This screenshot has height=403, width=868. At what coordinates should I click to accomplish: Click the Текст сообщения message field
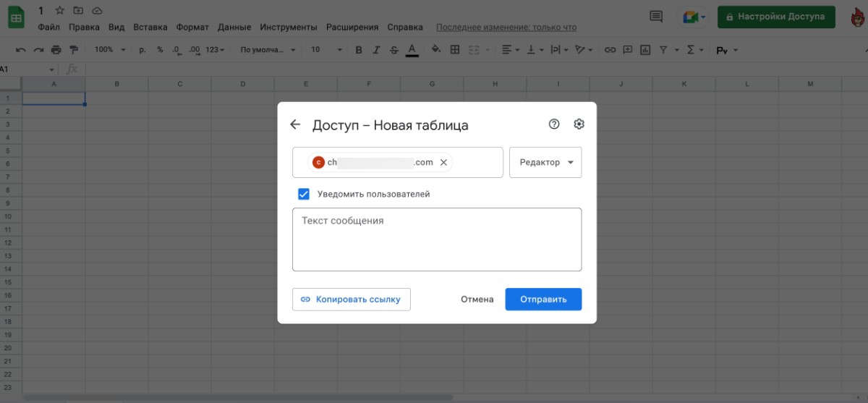pyautogui.click(x=437, y=239)
